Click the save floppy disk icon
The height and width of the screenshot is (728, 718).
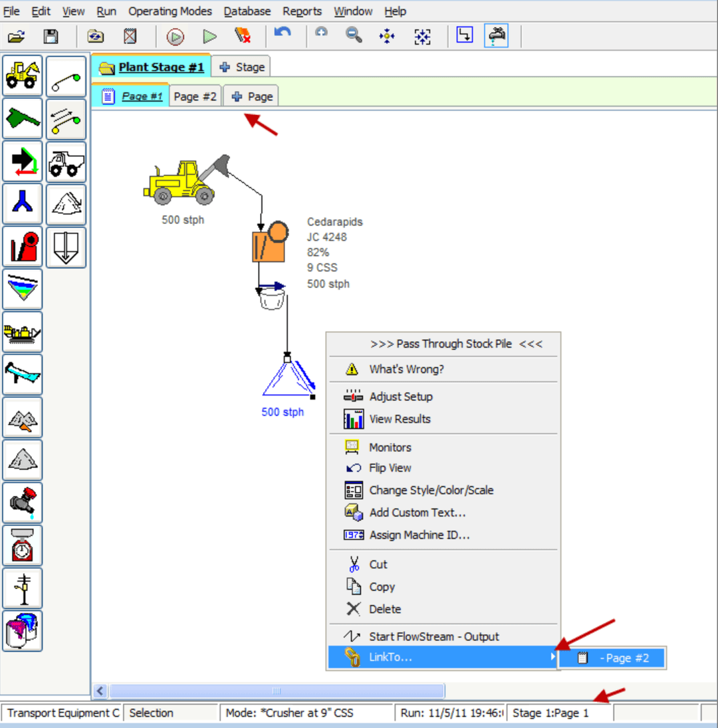(51, 37)
